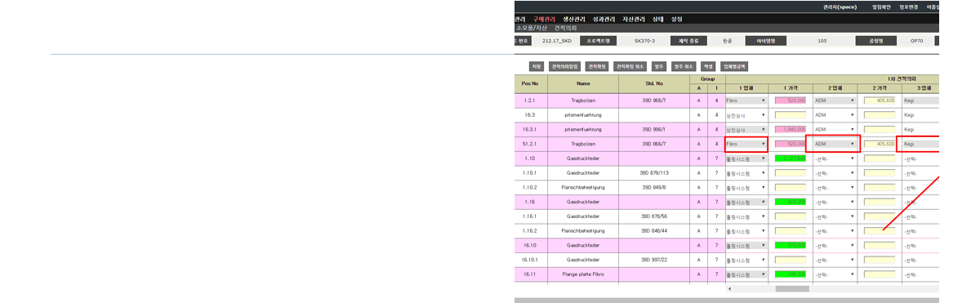Open the 구매관리 menu

pos(544,19)
